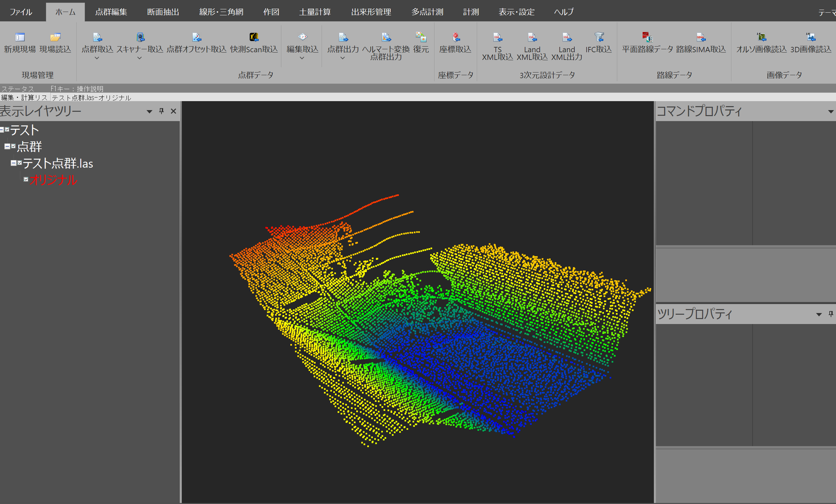Collapse the テスト root tree node
The width and height of the screenshot is (836, 504).
coord(2,130)
